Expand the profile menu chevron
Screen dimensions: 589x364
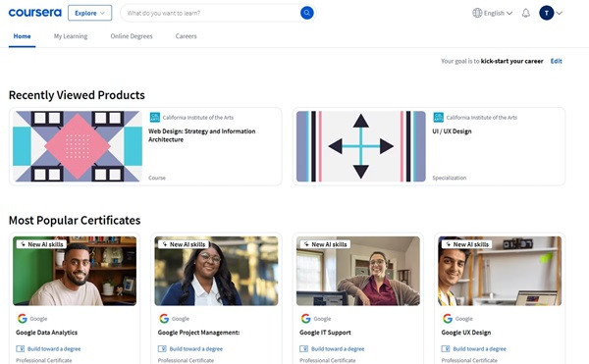pyautogui.click(x=559, y=13)
